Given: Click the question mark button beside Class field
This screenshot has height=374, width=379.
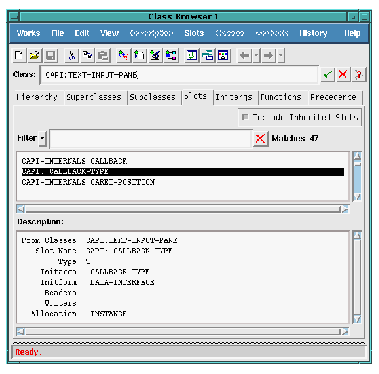Looking at the screenshot, I should (x=359, y=74).
